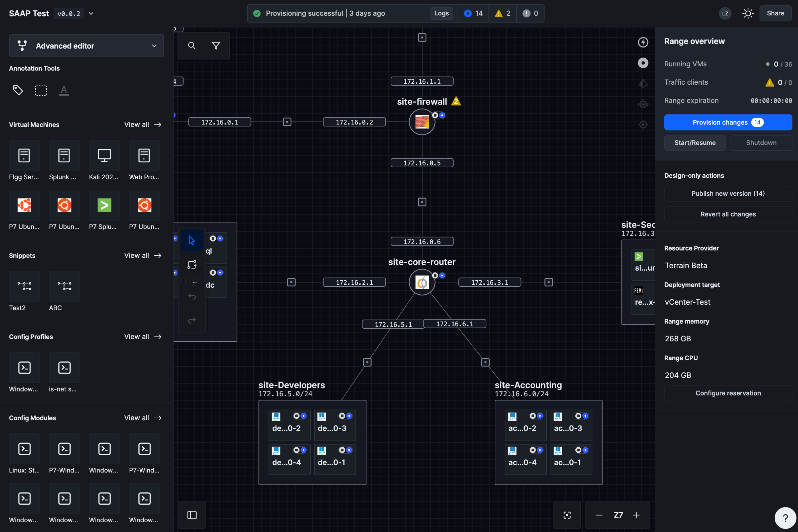The width and height of the screenshot is (798, 532).
Task: Fit canvas to screen
Action: (567, 515)
